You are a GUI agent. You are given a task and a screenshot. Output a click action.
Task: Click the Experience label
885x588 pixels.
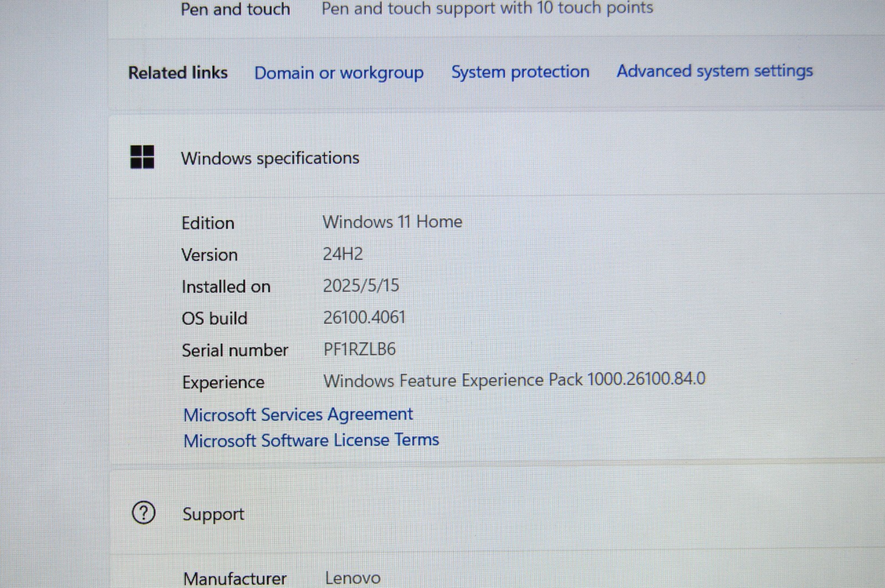pyautogui.click(x=223, y=382)
